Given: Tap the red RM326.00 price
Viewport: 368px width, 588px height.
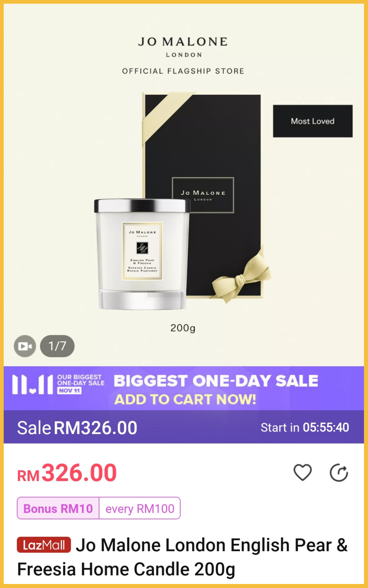Looking at the screenshot, I should [x=67, y=473].
